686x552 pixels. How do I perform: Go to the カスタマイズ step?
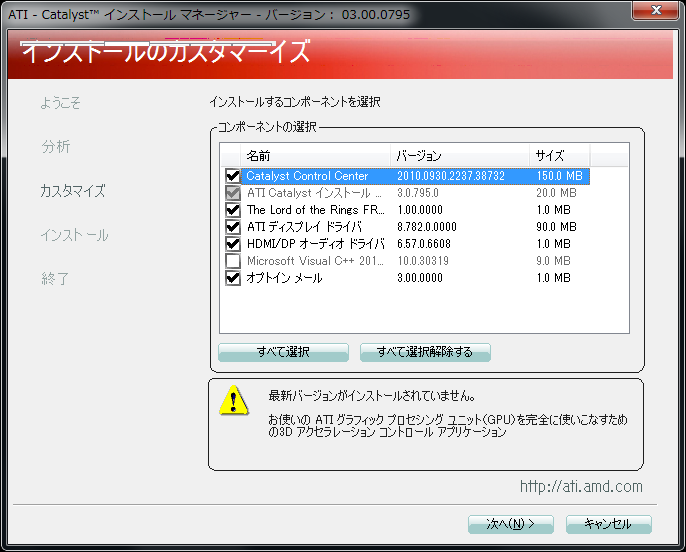72,190
